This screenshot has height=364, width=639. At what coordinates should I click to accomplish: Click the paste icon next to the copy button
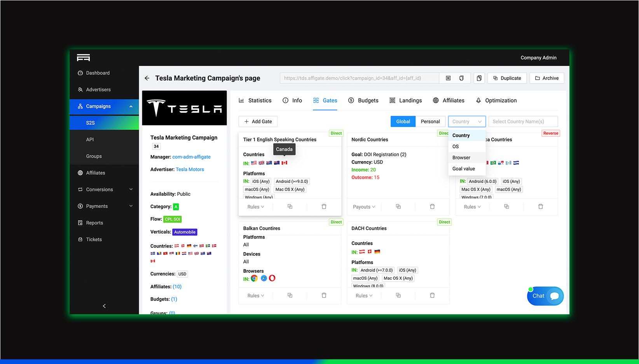pos(479,78)
